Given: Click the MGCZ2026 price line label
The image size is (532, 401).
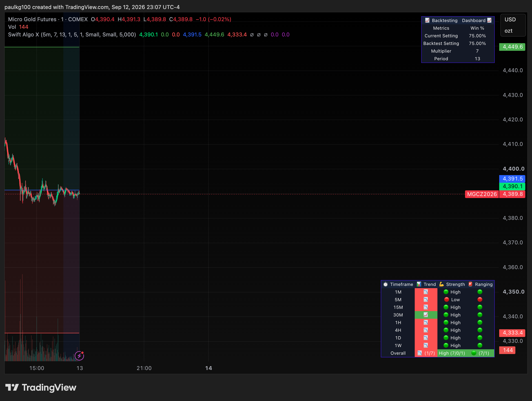Looking at the screenshot, I should point(482,194).
